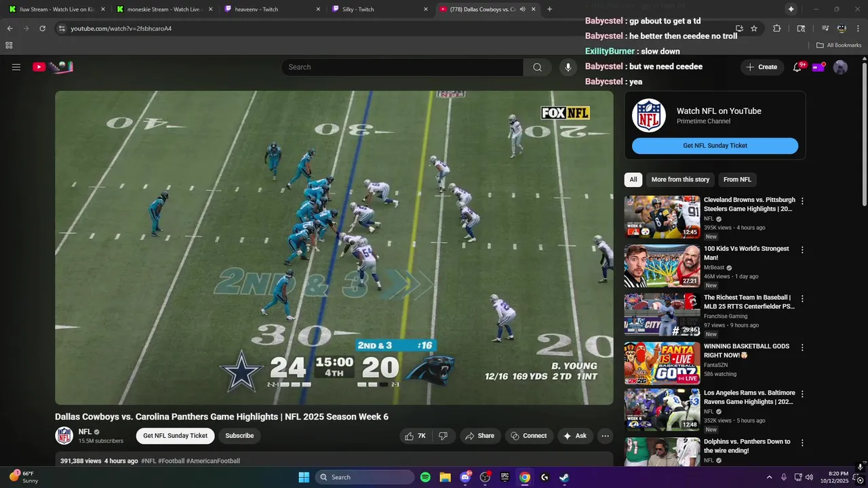Switch to the lluw Stream Kick tab
Screen dimensions: 868x488
click(57, 9)
